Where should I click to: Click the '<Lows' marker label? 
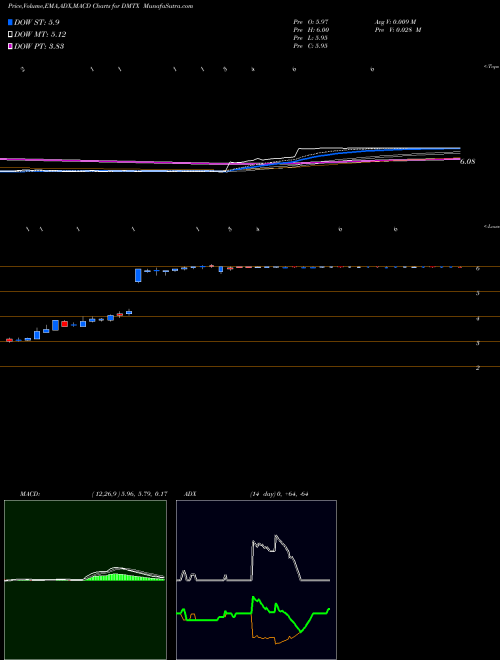(x=491, y=226)
